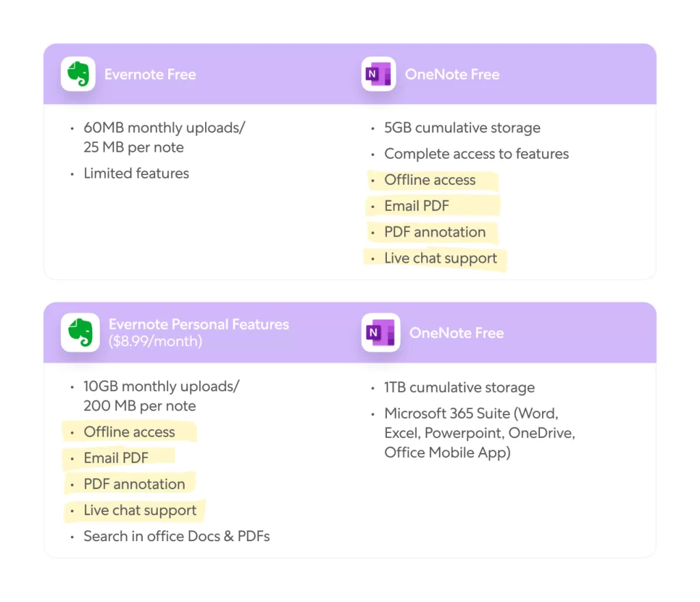Click the OneNote Free heading in the bottom card

tap(456, 333)
